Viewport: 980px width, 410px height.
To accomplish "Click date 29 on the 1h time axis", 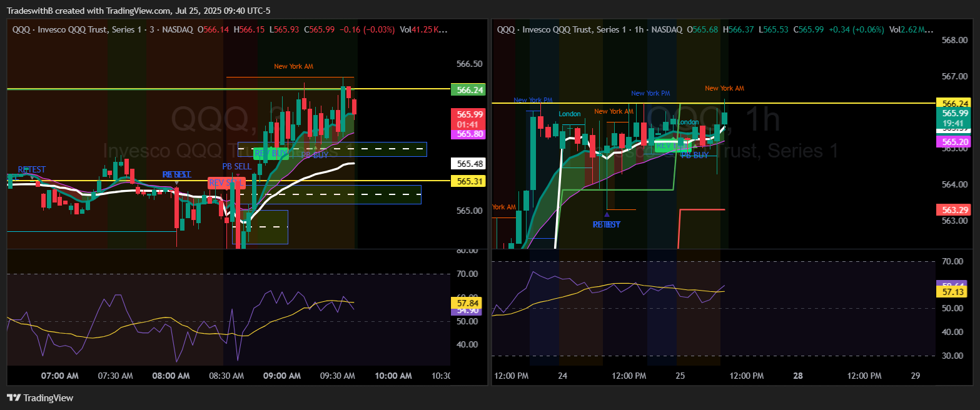I will tap(916, 376).
